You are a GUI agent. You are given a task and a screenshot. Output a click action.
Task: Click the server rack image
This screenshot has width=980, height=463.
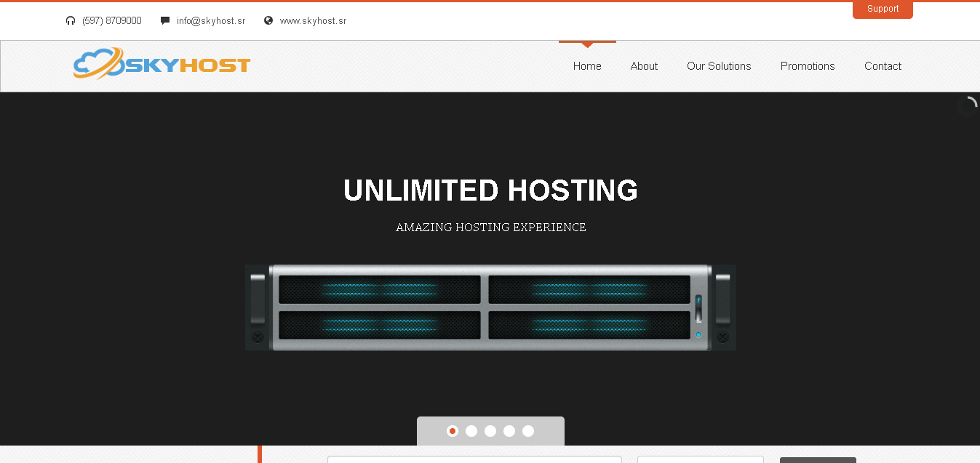click(490, 307)
